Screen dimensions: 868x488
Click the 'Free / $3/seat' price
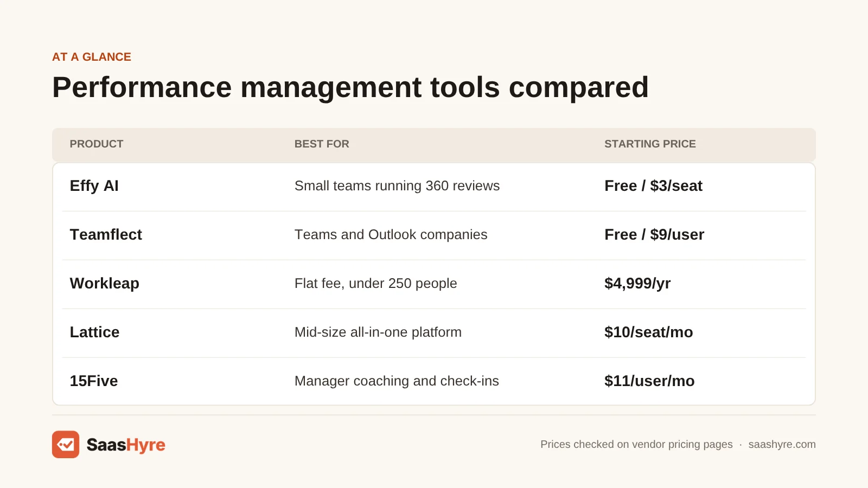click(x=653, y=186)
